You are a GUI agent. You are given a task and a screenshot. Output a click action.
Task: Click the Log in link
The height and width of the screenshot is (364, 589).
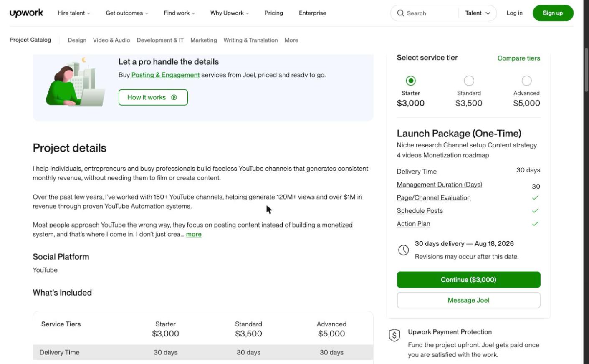[514, 13]
